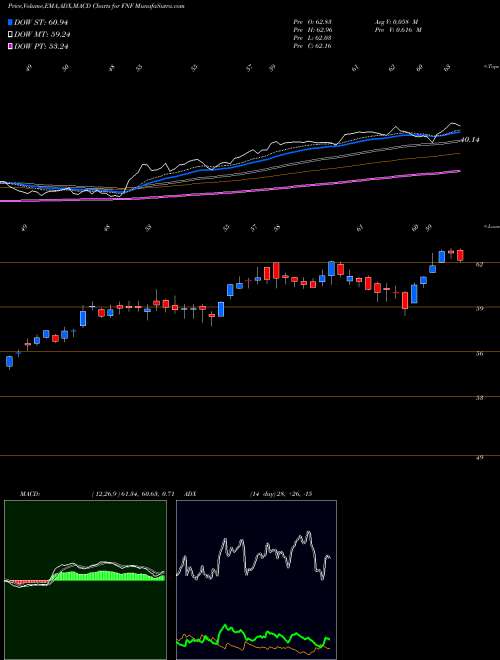Click the blue DOW ST legend swatch

[x=11, y=22]
